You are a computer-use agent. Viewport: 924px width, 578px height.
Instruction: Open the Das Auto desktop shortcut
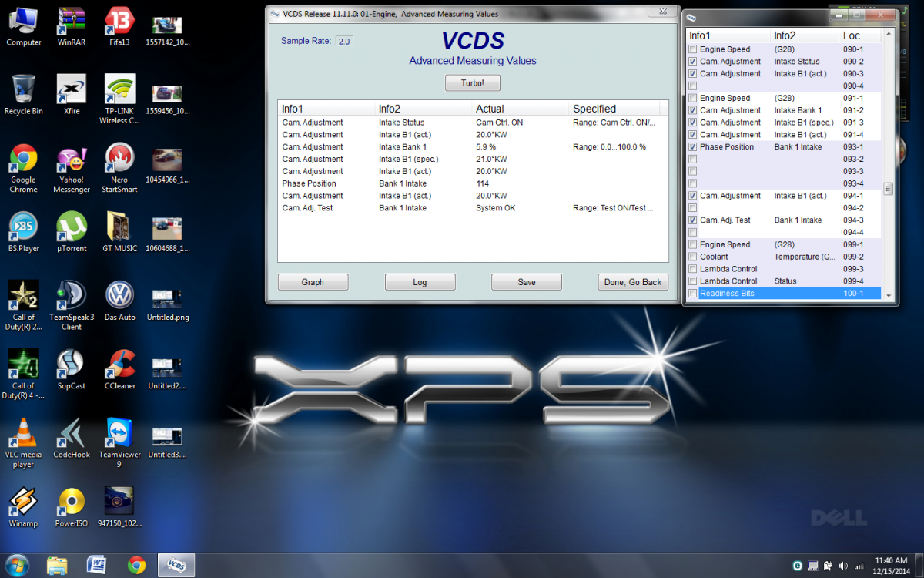(x=119, y=297)
